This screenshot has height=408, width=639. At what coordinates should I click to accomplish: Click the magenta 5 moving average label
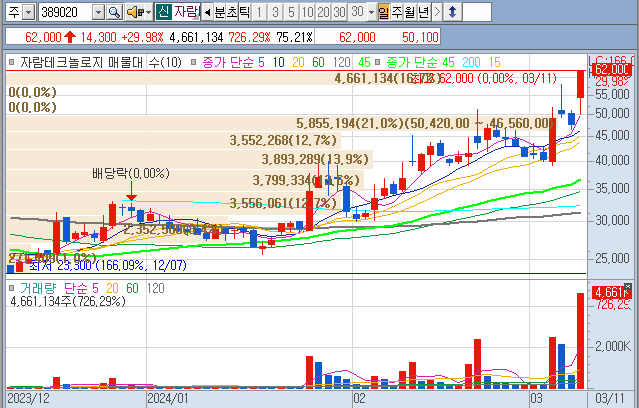click(x=261, y=62)
